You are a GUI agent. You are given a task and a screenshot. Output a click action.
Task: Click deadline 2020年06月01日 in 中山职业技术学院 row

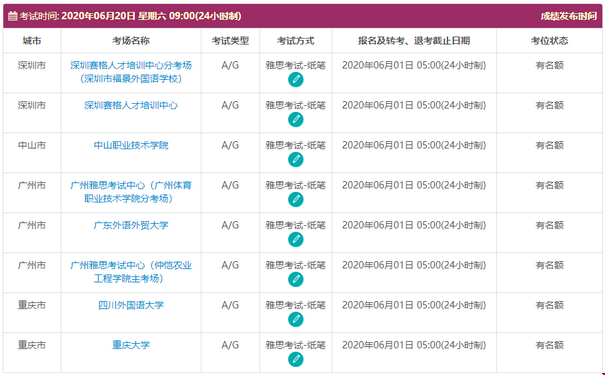tap(414, 145)
